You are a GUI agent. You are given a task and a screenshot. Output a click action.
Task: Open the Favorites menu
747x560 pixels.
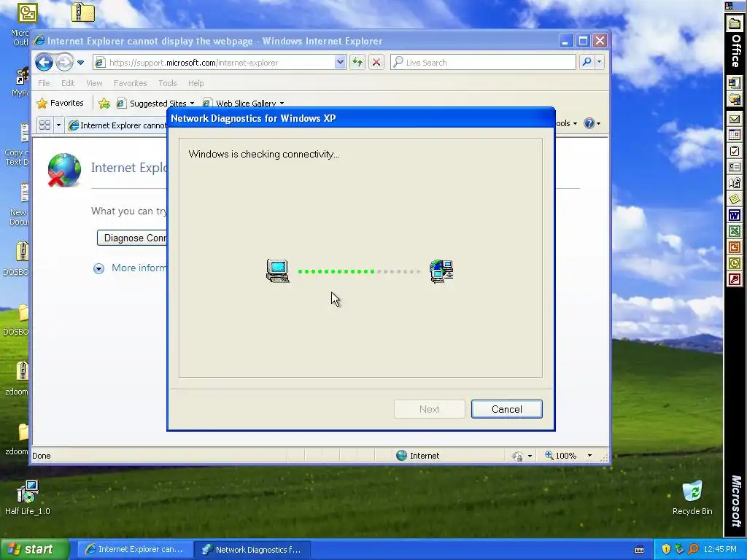click(x=130, y=83)
